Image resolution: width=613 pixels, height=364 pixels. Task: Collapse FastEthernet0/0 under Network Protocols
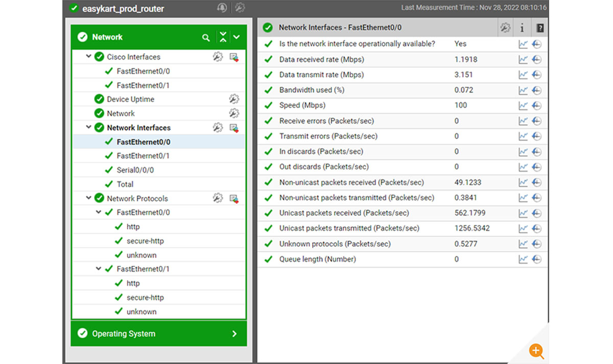[x=99, y=212]
